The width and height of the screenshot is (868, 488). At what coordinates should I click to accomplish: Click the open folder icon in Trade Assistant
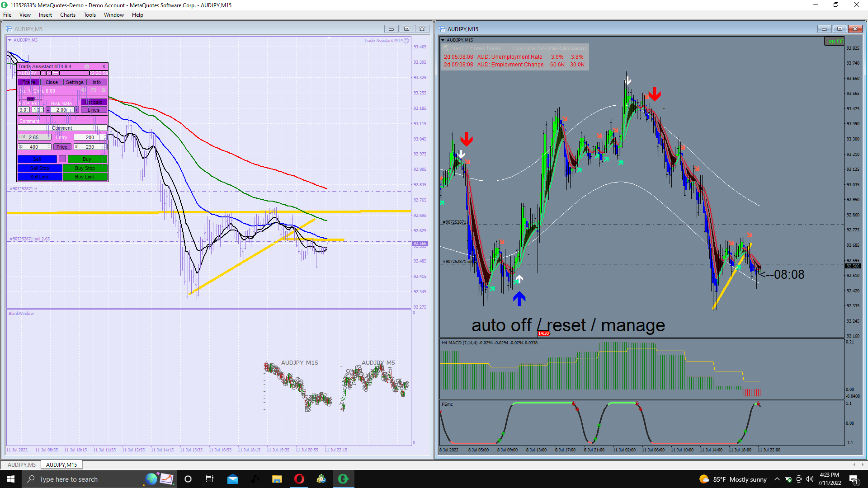tap(55, 73)
